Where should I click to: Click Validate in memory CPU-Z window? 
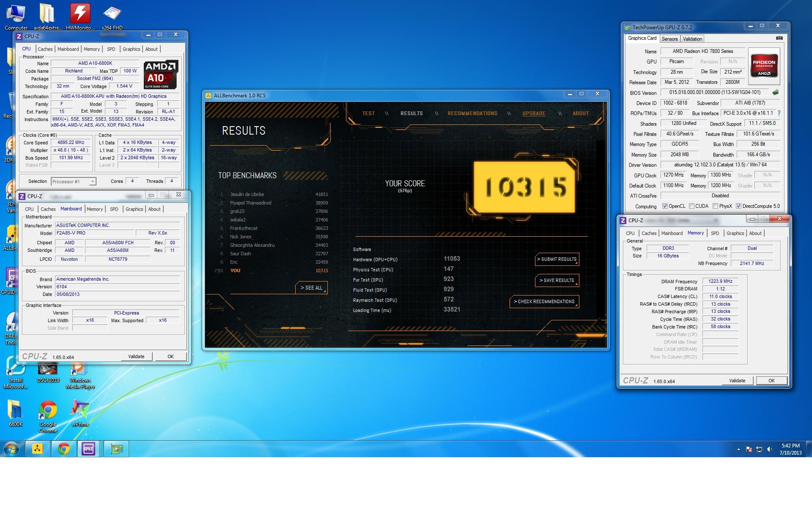pos(737,381)
